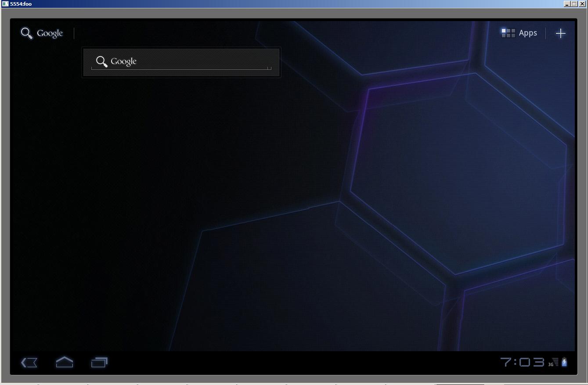Click the emulator window icon in title bar

5,4
